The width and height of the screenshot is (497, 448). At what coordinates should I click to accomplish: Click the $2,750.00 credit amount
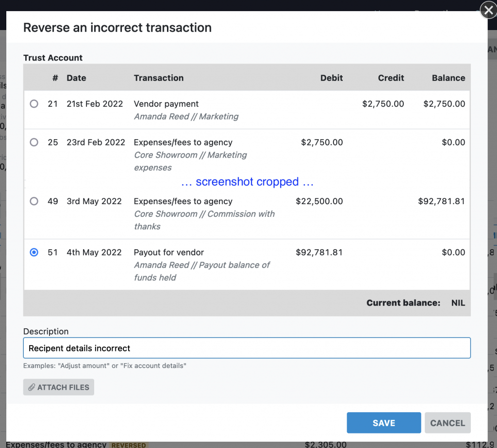click(383, 104)
